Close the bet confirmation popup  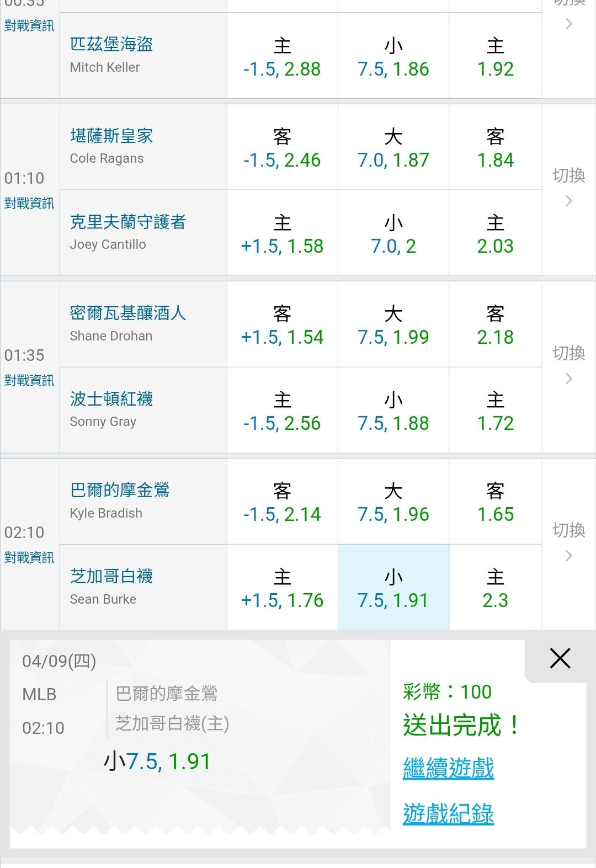pyautogui.click(x=560, y=658)
